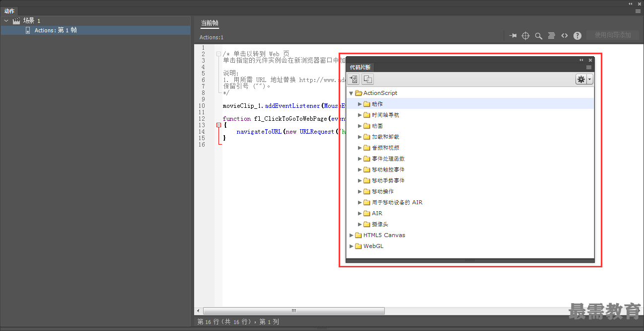644x331 pixels.
Task: Open the 代码片断 panel flyout menu icon
Action: 589,68
